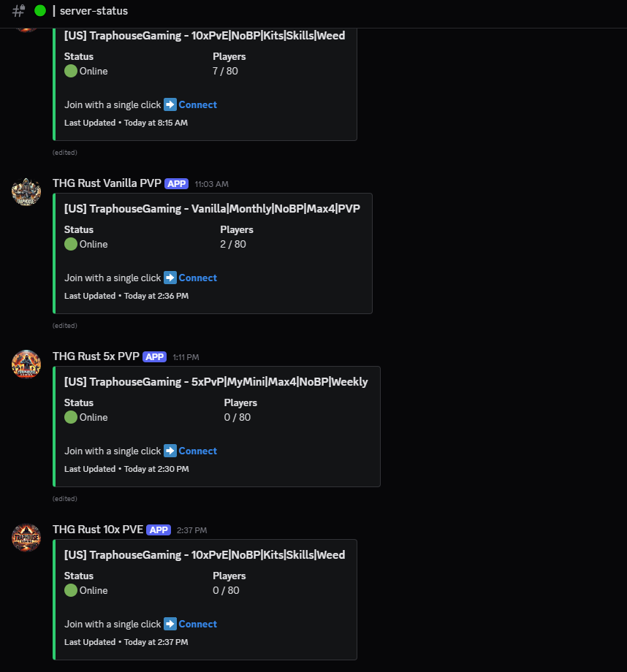Click the blue arrow icon in the 5x PVP embed

(170, 451)
